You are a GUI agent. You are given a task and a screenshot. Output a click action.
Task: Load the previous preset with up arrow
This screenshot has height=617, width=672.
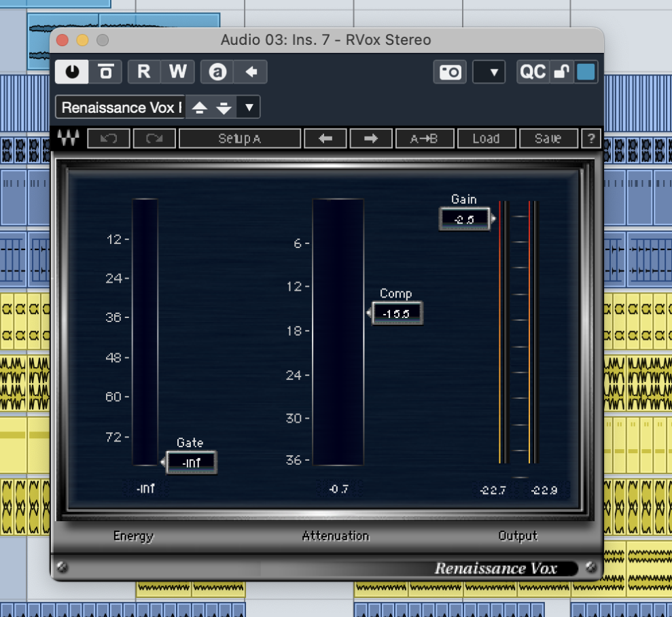(200, 107)
